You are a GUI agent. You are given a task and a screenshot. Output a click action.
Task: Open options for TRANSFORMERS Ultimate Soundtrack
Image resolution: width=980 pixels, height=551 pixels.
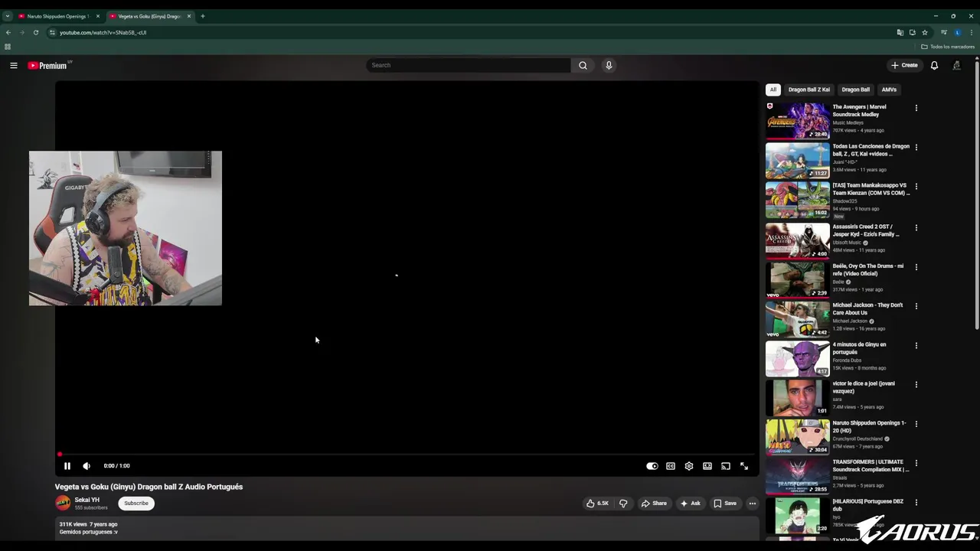[x=916, y=463]
